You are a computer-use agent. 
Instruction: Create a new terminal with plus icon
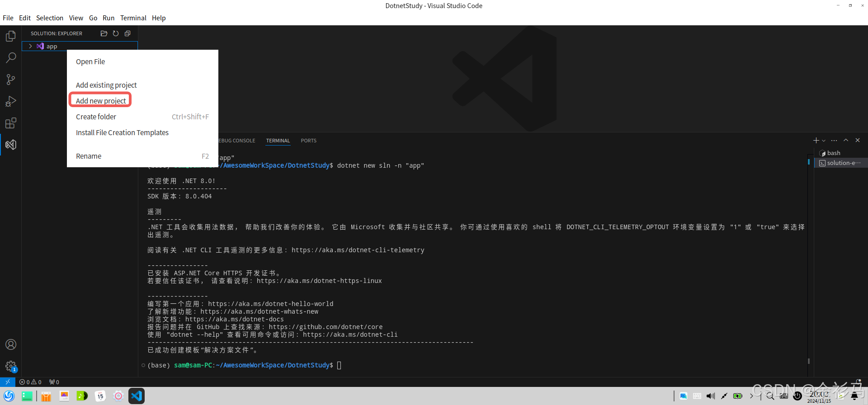pos(816,141)
